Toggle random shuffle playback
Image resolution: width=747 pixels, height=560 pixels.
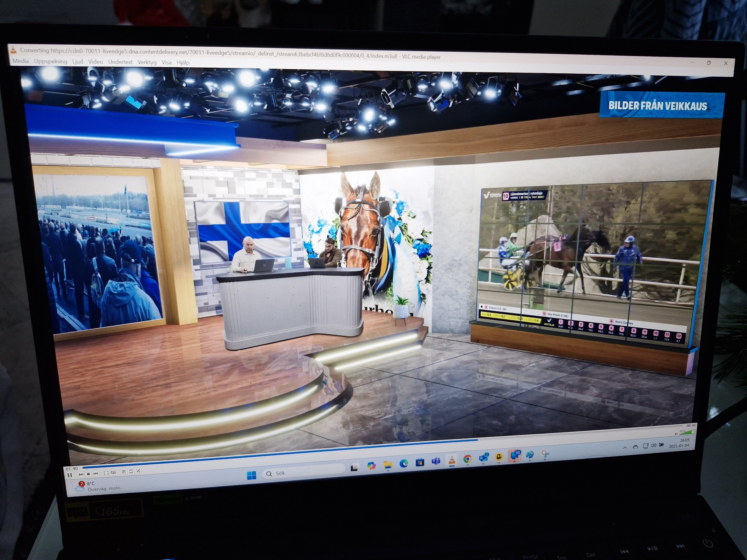[138, 471]
